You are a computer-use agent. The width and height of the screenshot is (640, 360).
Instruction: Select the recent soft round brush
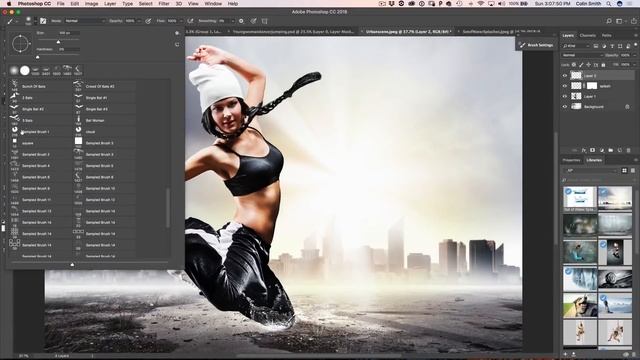pos(14,71)
